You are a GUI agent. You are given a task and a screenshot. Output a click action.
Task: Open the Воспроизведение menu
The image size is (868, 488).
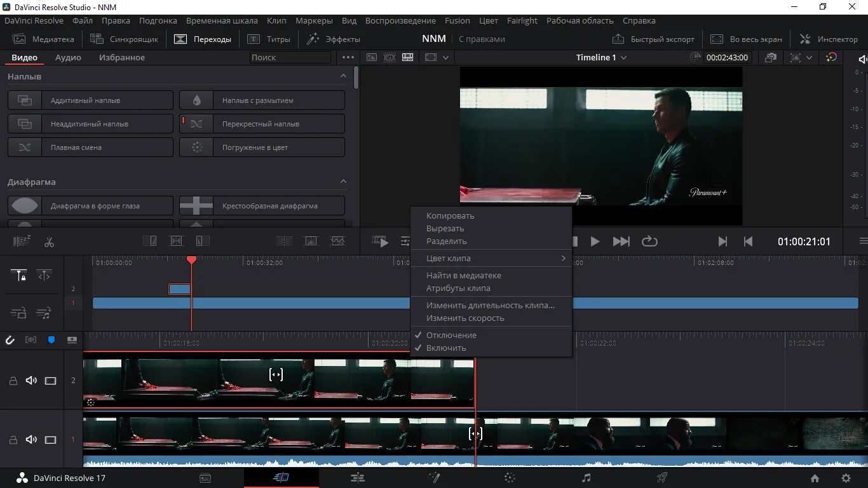(x=400, y=20)
